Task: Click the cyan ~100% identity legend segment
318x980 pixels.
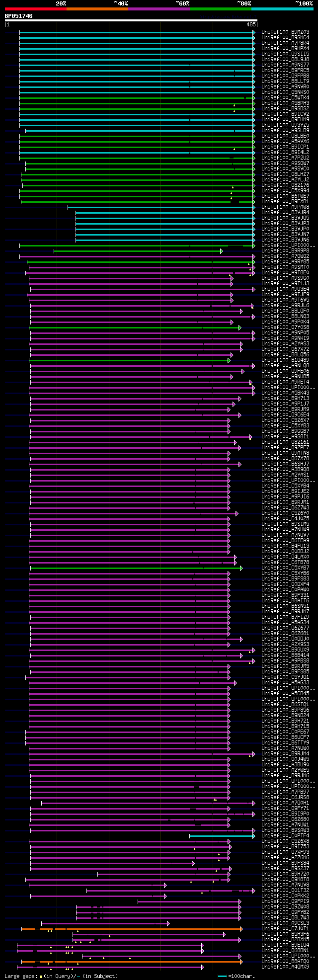Action: pyautogui.click(x=282, y=9)
